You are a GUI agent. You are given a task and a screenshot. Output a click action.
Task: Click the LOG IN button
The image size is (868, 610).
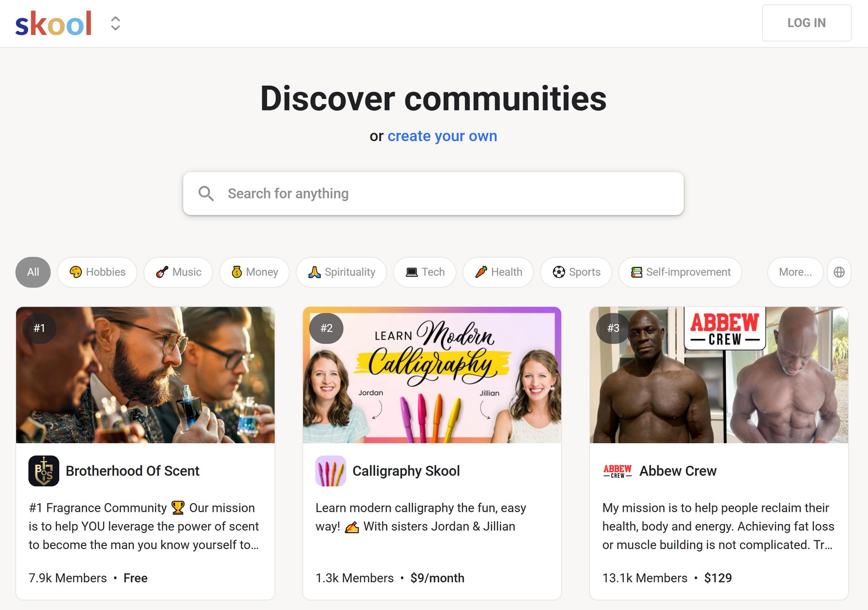point(807,23)
